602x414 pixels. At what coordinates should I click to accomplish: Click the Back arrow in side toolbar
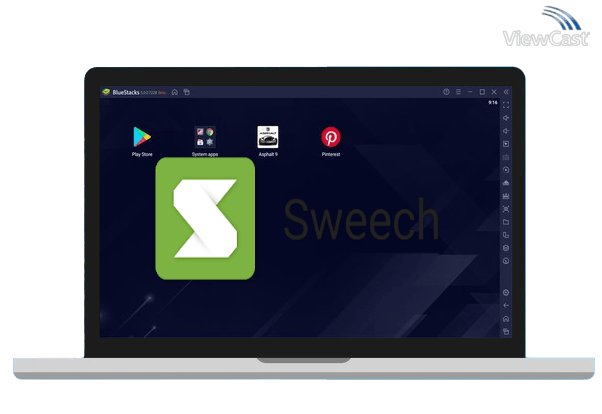tap(506, 306)
